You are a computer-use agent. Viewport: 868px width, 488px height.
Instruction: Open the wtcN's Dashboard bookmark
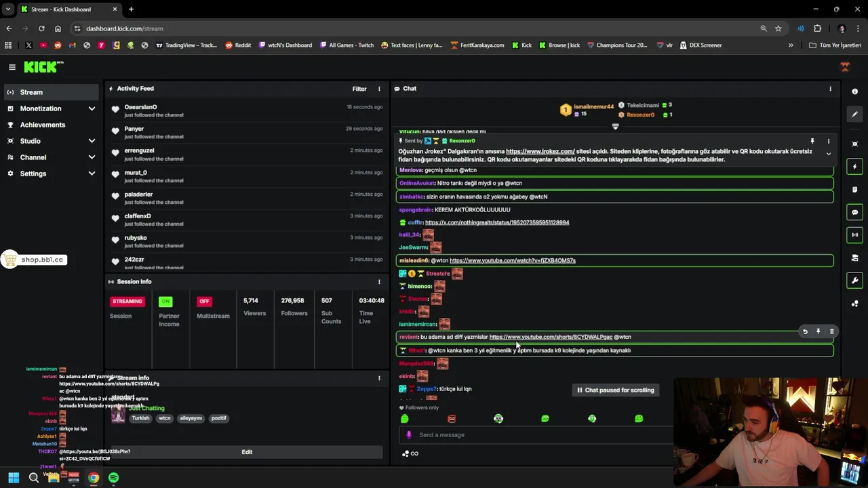(285, 45)
